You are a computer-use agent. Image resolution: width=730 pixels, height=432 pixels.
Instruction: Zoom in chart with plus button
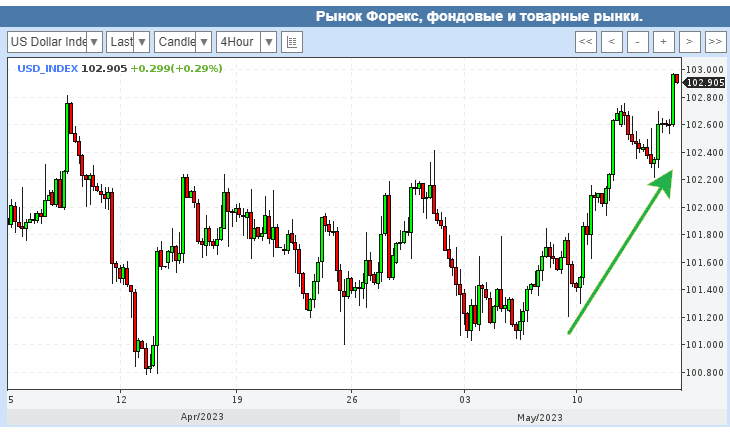click(x=664, y=42)
